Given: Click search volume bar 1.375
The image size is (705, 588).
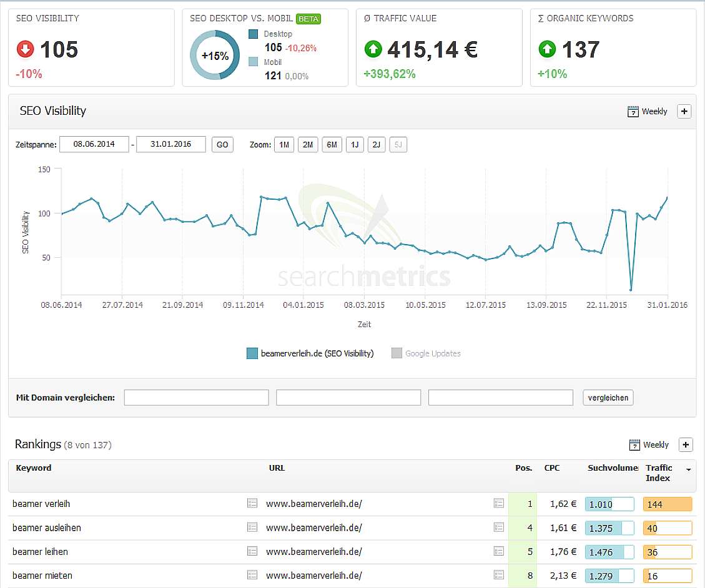Looking at the screenshot, I should [x=609, y=527].
